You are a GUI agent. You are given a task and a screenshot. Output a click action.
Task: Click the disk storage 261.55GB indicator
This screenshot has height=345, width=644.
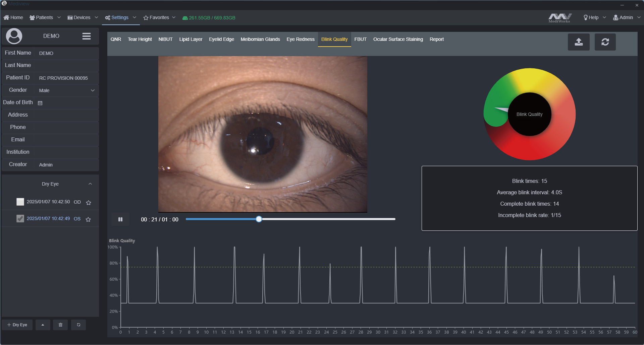click(209, 18)
